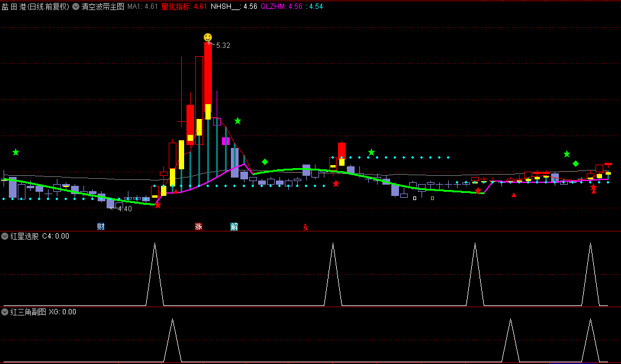Click the smiley face icon at the 5.32 peak
This screenshot has height=364, width=621.
(208, 37)
